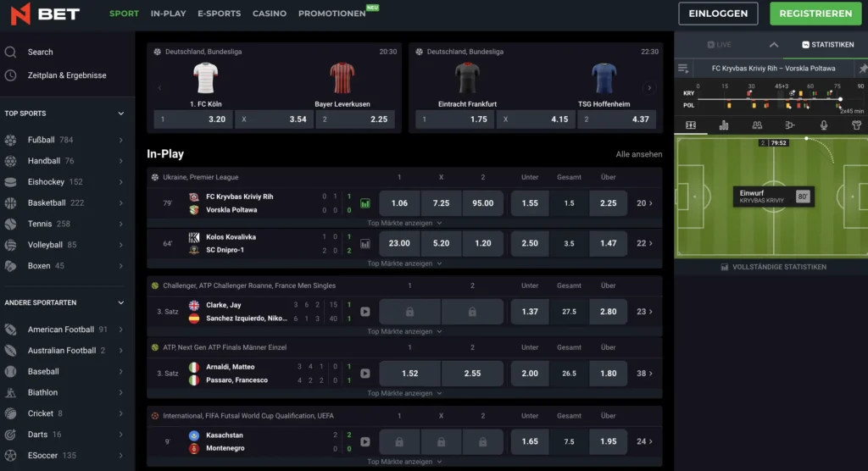Screen dimensions: 868x471
Task: Open 20 more markets for Kryvbas match
Action: pyautogui.click(x=644, y=203)
